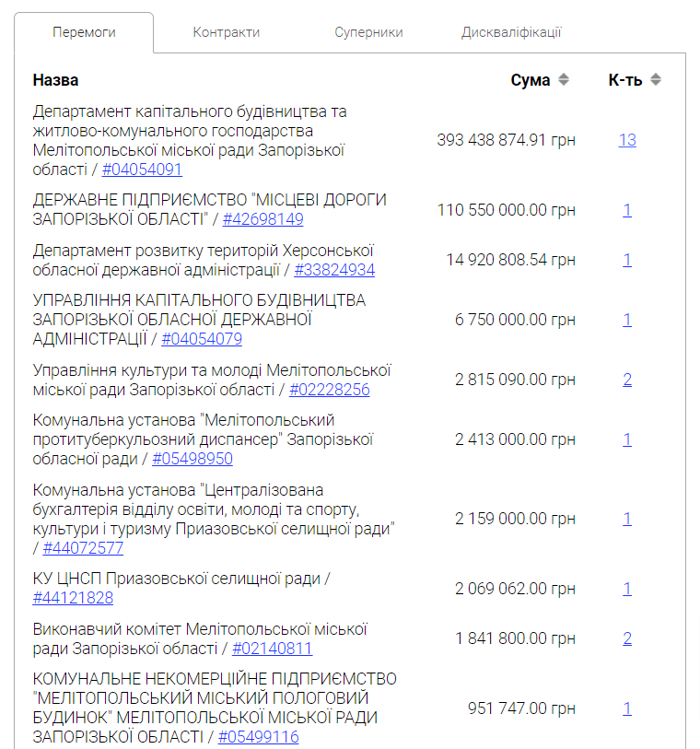Select the amount 2 413 000.00 грн

[515, 439]
